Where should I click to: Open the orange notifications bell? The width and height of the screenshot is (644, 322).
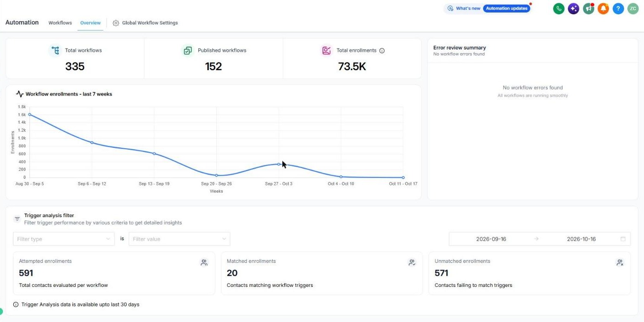[603, 8]
